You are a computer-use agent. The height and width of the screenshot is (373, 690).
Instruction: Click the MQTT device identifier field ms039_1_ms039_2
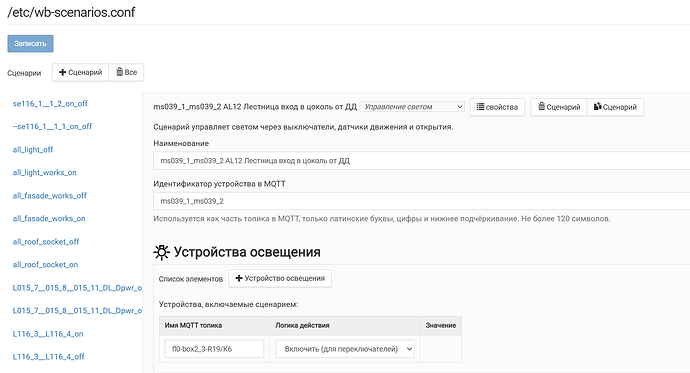422,201
